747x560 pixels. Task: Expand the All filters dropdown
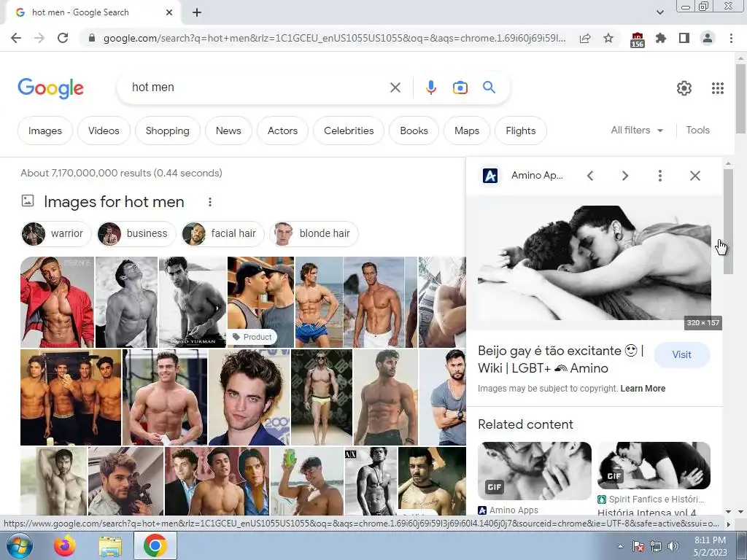637,130
